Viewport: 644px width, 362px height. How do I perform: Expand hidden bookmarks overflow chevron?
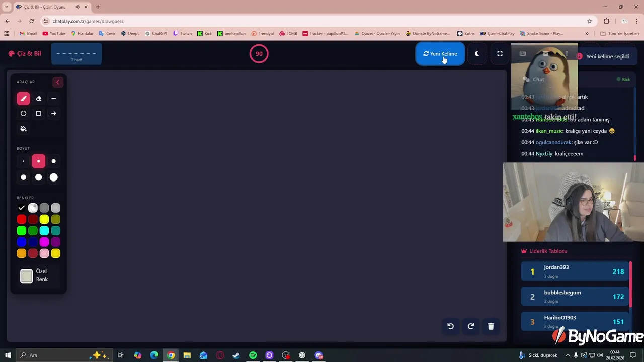587,34
